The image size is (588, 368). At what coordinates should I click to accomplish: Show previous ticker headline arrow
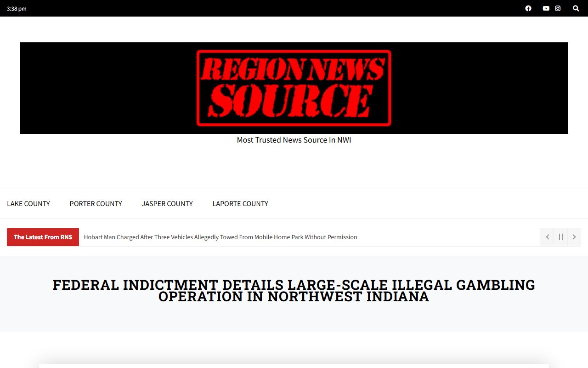pyautogui.click(x=547, y=237)
